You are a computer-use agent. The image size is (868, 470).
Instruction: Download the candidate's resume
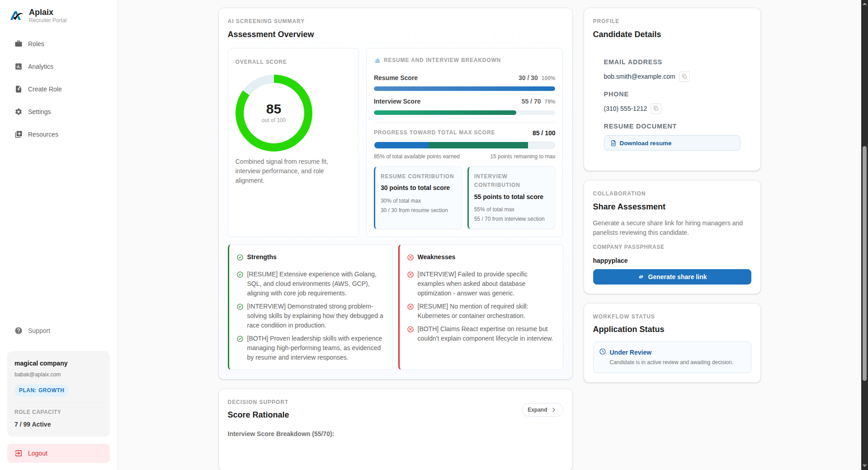tap(672, 143)
